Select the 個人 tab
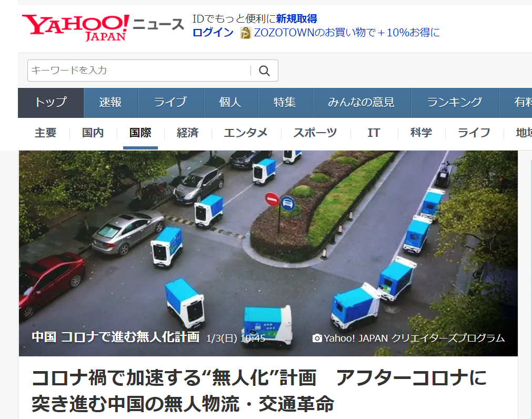 click(x=230, y=103)
